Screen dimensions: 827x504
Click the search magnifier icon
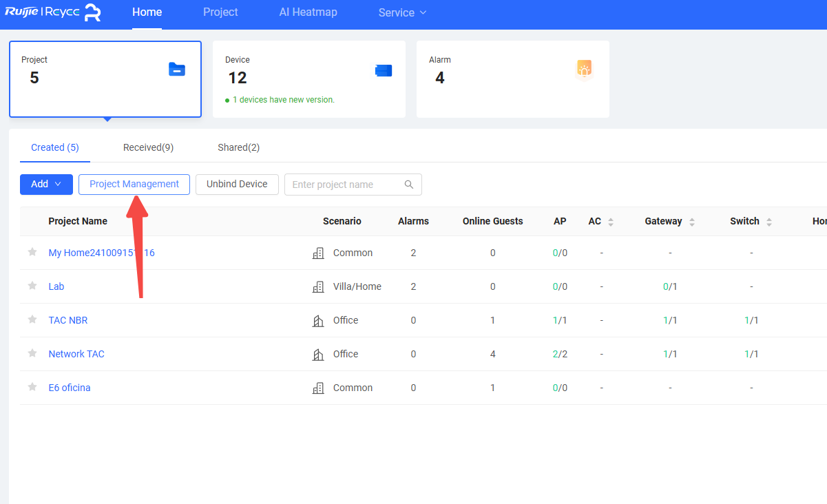pos(409,185)
